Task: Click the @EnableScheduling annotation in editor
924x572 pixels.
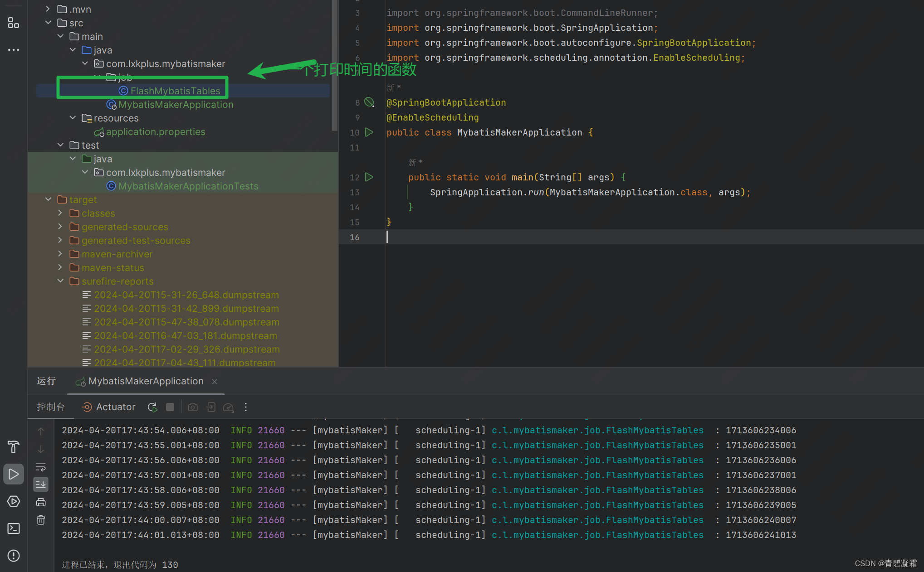Action: [x=433, y=117]
